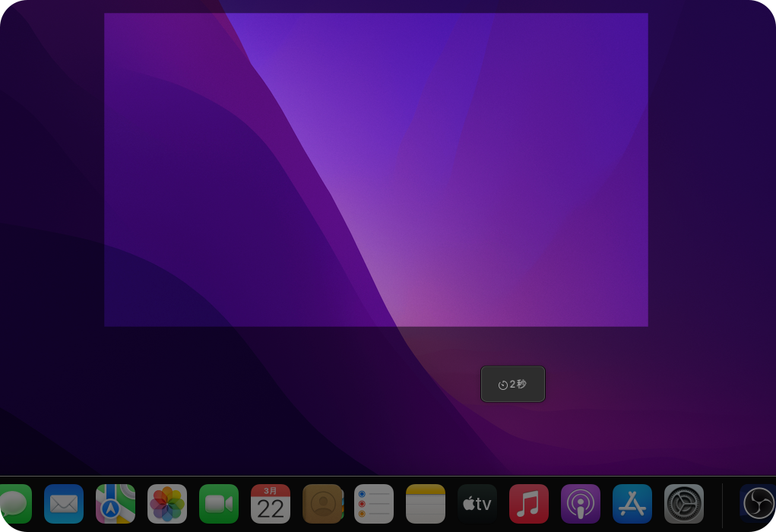Click the 2秒 countdown timer button

pyautogui.click(x=512, y=385)
